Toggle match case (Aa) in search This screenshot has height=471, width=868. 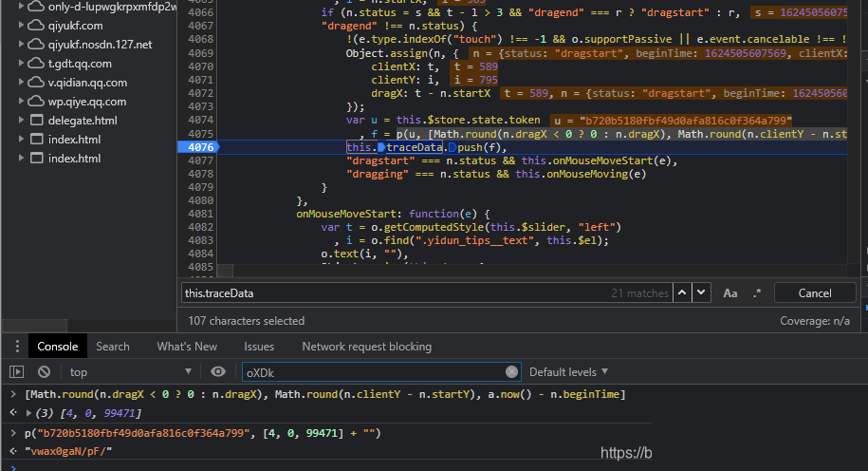[x=730, y=293]
